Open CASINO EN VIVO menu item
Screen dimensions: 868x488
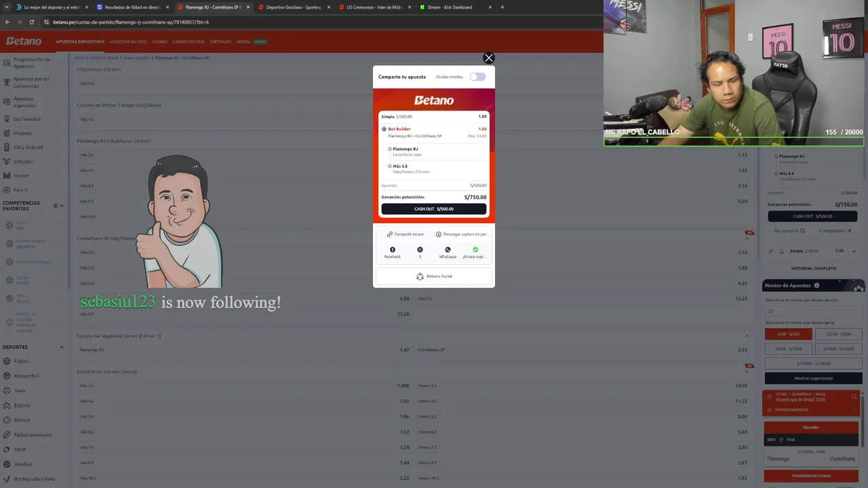[x=189, y=42]
